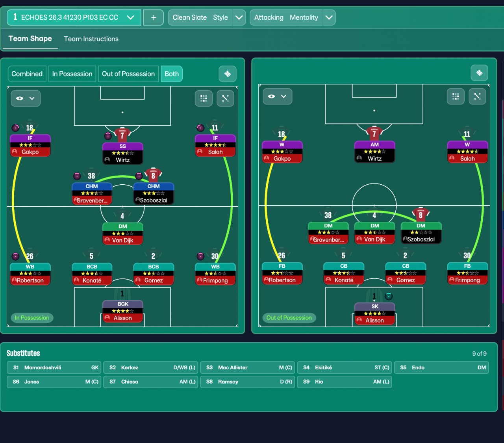Select the Out of Possession view option
504x443 pixels.
(x=128, y=74)
